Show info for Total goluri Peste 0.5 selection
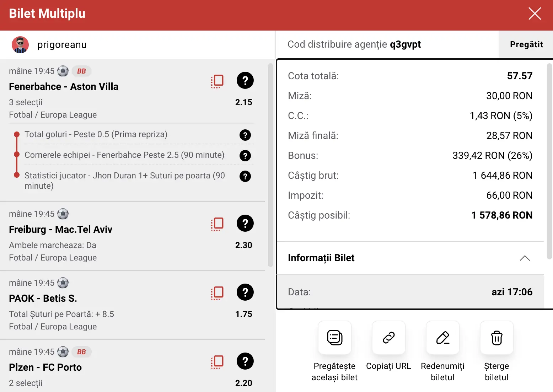The height and width of the screenshot is (392, 553). point(245,135)
